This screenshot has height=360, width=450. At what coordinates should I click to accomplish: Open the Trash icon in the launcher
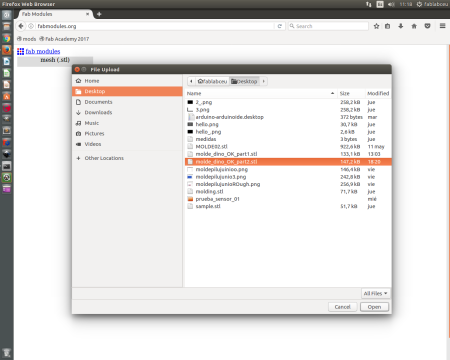(7, 353)
